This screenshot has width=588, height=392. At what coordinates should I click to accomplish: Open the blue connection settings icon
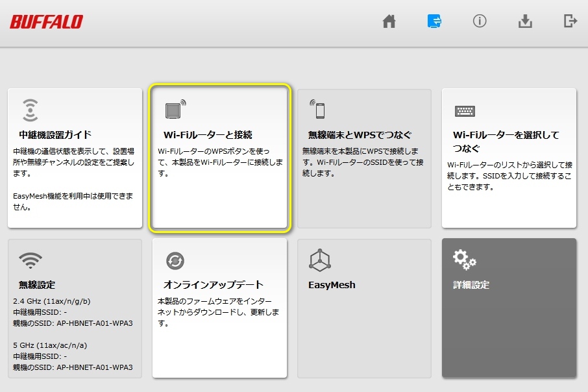434,21
